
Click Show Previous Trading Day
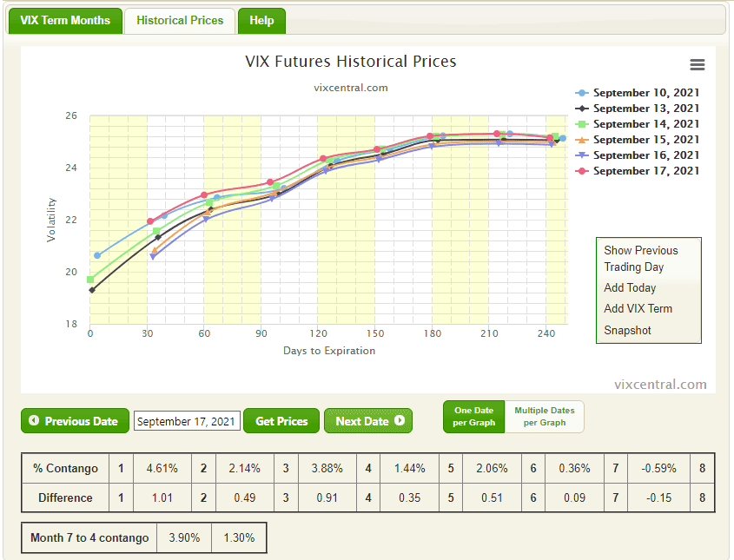(641, 259)
